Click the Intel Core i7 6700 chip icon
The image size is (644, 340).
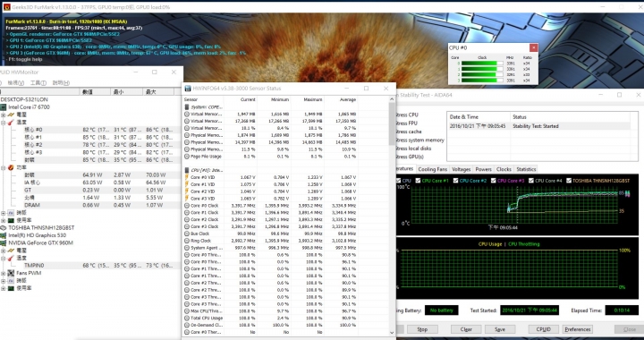4,107
